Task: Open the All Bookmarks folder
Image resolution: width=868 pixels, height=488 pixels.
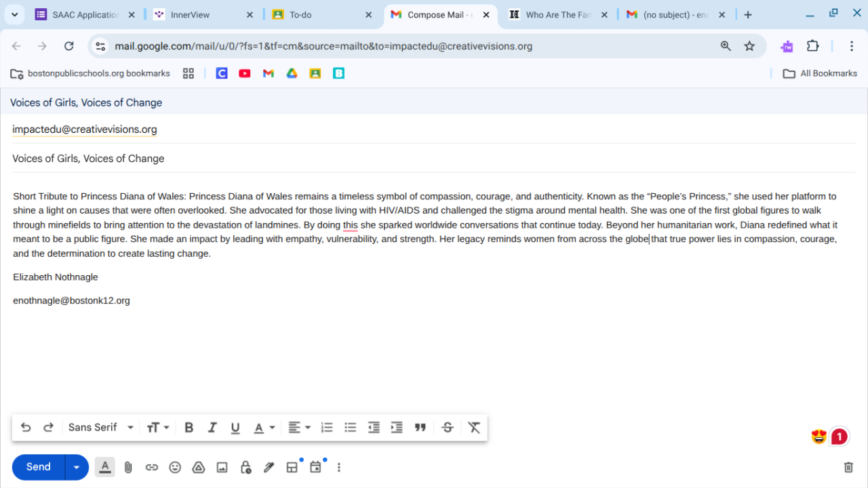Action: point(820,73)
